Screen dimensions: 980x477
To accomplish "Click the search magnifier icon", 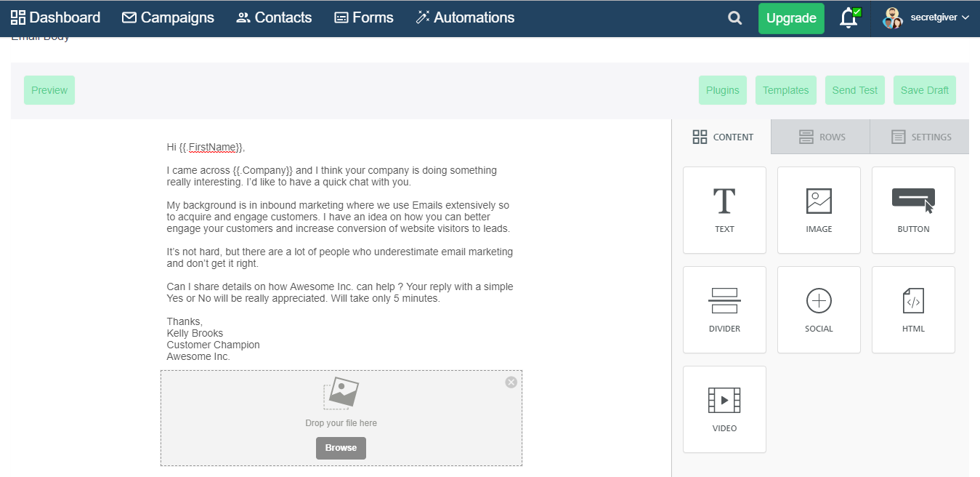I will [x=735, y=18].
